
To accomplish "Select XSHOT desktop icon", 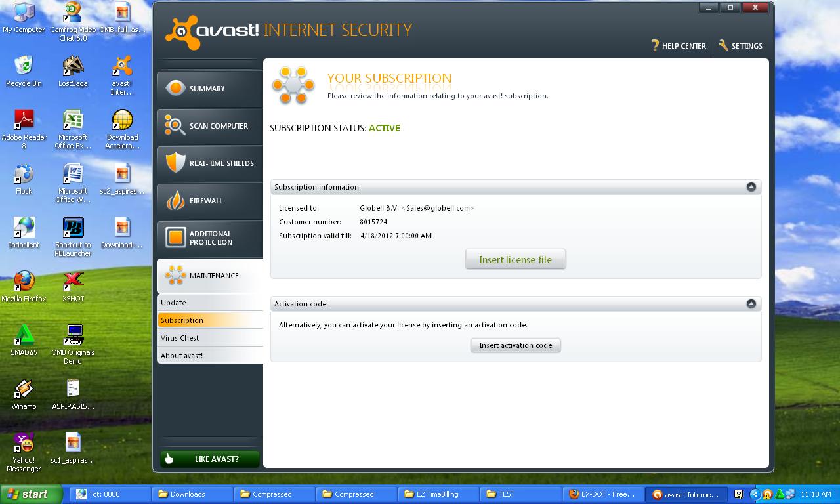I will [73, 287].
